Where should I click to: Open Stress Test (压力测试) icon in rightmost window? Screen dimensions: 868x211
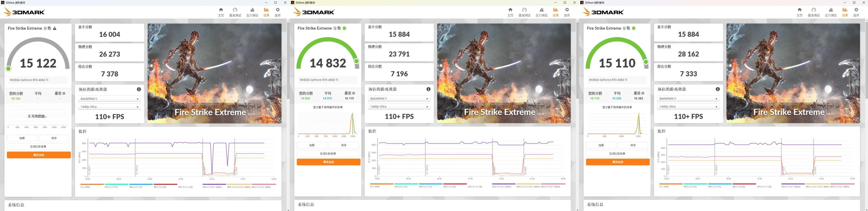(x=831, y=12)
